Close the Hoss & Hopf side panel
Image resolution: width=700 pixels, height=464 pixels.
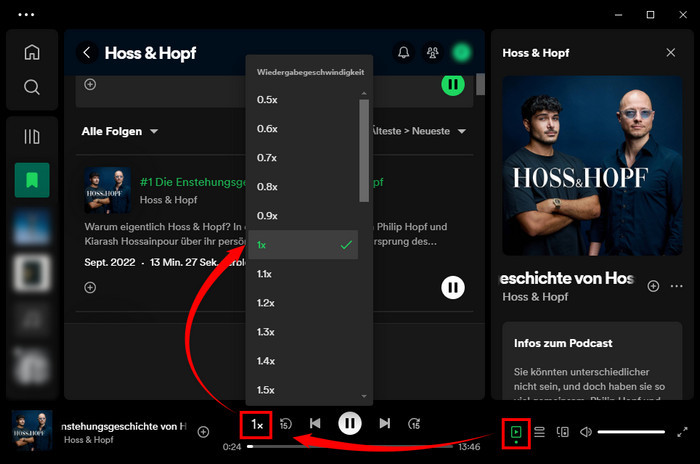point(671,53)
